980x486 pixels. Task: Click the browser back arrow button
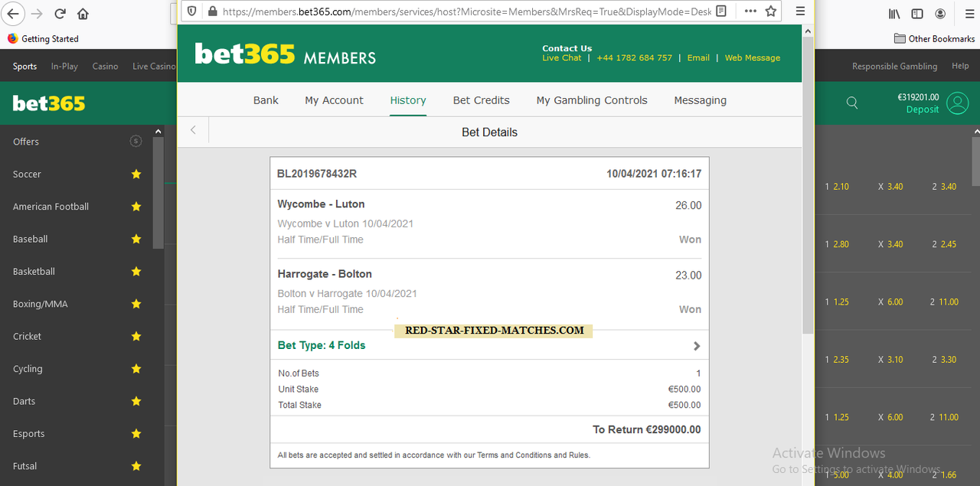tap(13, 13)
